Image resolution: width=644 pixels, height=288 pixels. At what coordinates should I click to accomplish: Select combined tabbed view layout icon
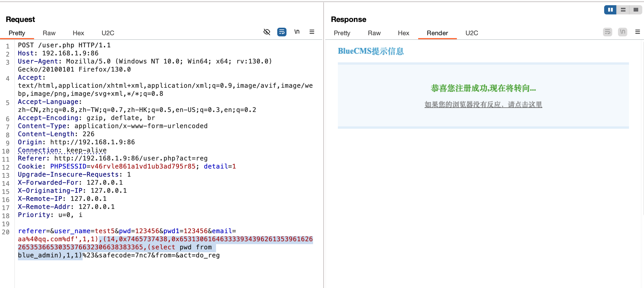click(x=636, y=10)
